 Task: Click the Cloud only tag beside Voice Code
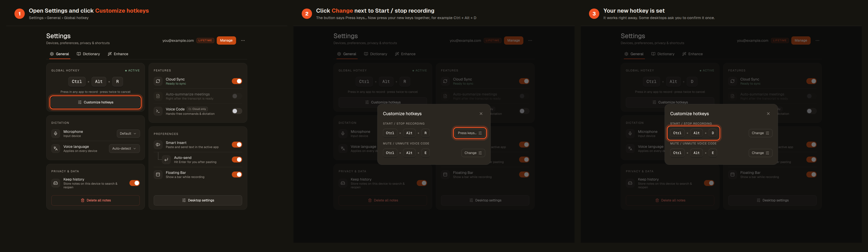198,109
